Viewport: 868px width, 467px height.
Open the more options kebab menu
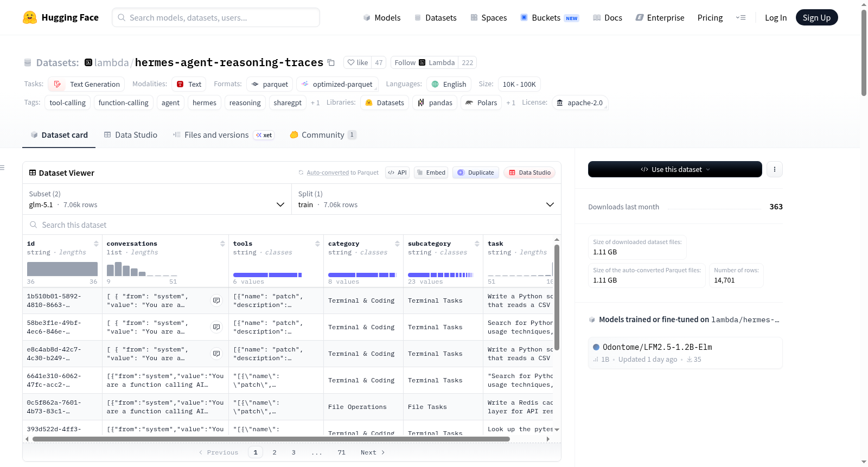coord(775,169)
